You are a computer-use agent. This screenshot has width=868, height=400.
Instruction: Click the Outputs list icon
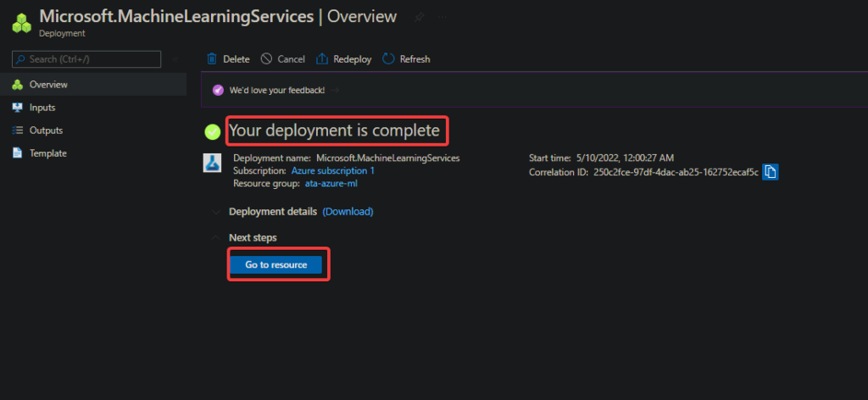pos(17,131)
